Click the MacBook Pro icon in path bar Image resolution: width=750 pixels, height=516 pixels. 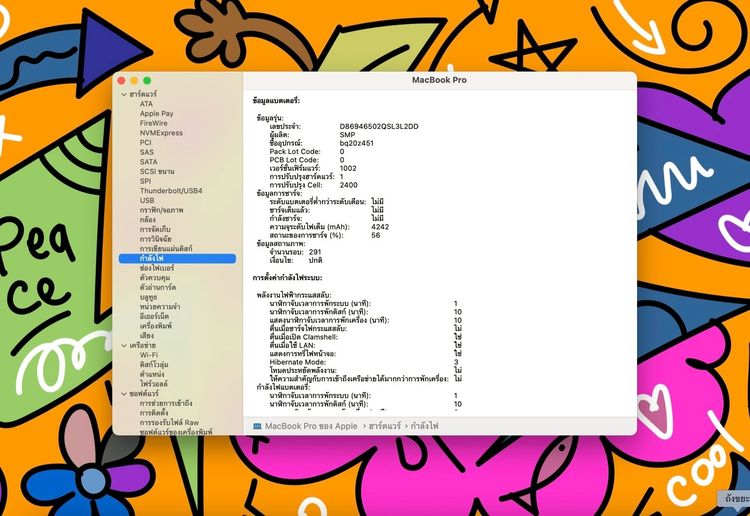(x=257, y=426)
